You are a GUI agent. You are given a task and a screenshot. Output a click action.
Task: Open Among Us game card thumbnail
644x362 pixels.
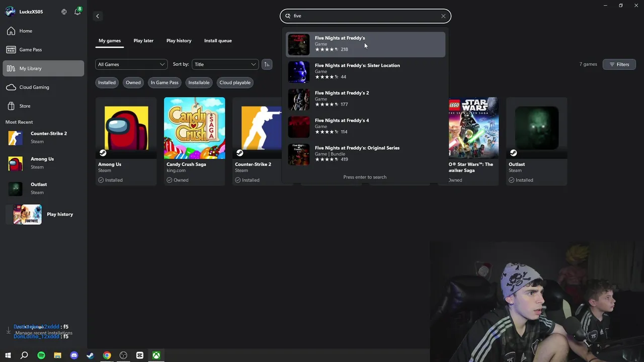126,128
